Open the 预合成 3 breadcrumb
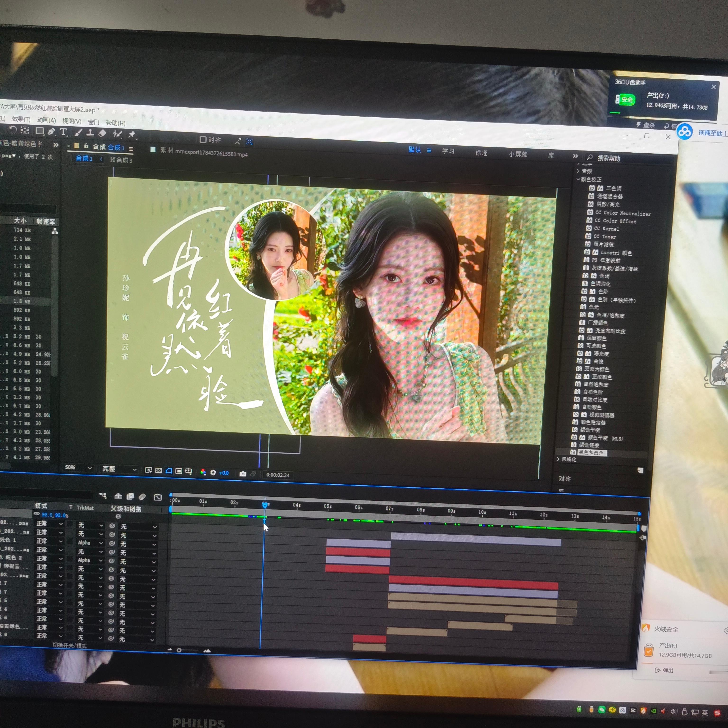 coord(121,160)
